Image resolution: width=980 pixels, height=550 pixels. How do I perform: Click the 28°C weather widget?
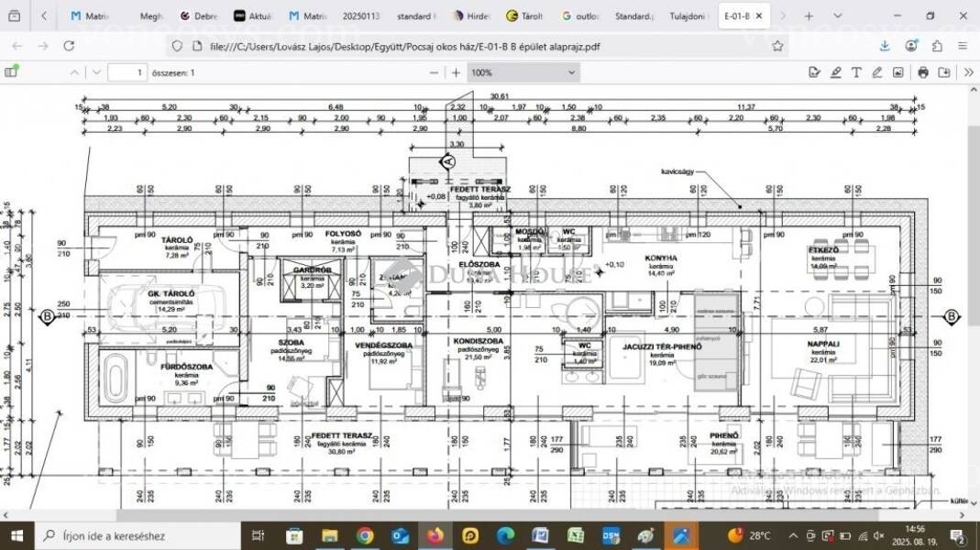(749, 535)
